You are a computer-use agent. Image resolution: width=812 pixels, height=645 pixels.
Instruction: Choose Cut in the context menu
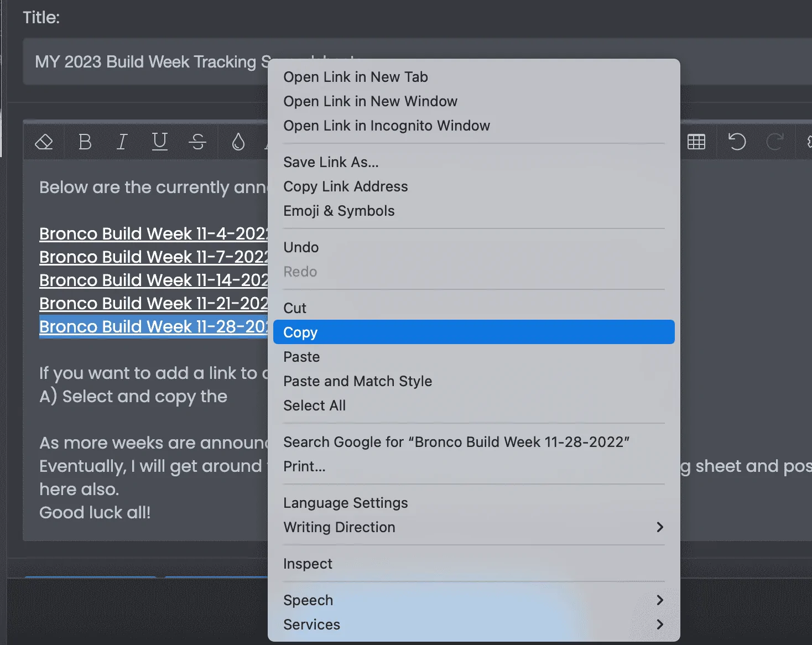(474, 308)
